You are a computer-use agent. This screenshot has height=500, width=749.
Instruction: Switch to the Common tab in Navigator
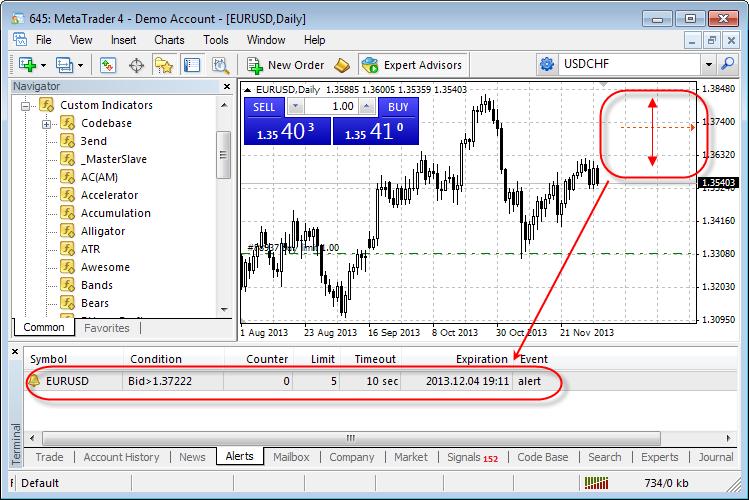point(43,328)
